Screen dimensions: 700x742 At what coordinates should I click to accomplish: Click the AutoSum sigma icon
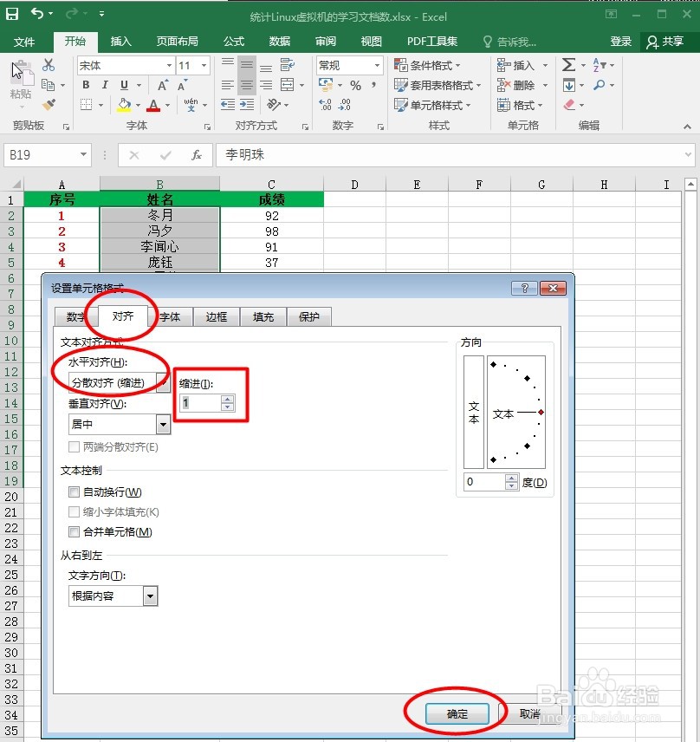568,65
